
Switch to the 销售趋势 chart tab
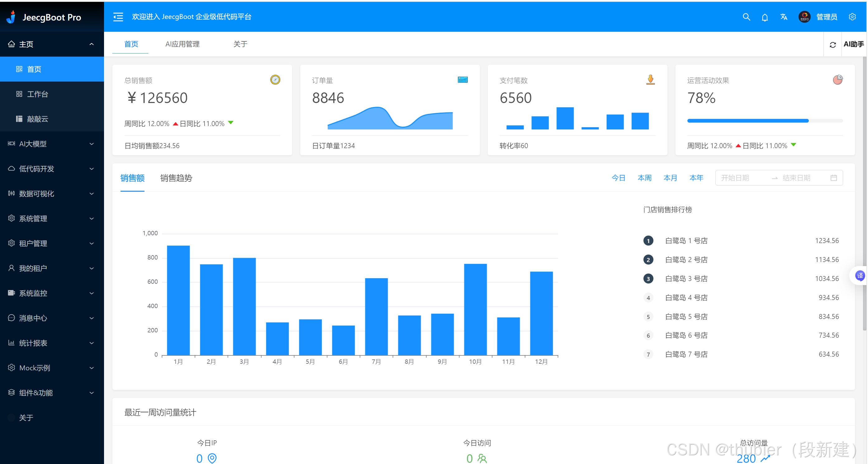pyautogui.click(x=176, y=178)
